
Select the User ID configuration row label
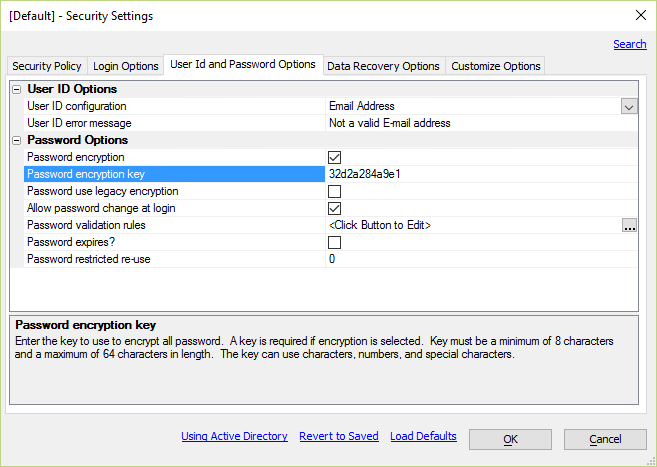coord(77,106)
